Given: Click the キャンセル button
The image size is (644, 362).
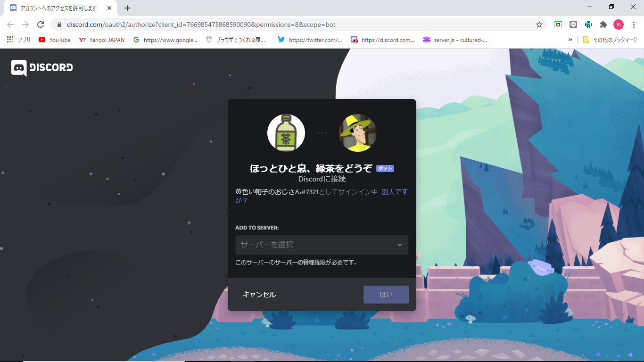Looking at the screenshot, I should 259,295.
